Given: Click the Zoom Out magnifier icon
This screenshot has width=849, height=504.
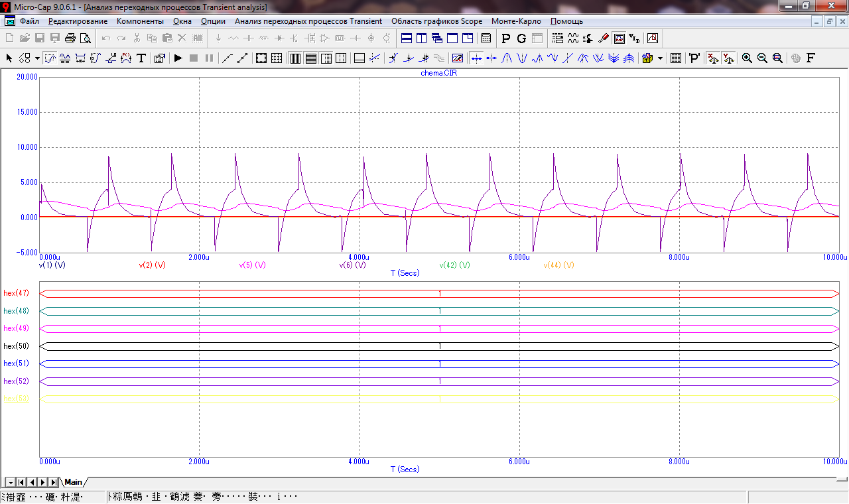Looking at the screenshot, I should click(762, 58).
